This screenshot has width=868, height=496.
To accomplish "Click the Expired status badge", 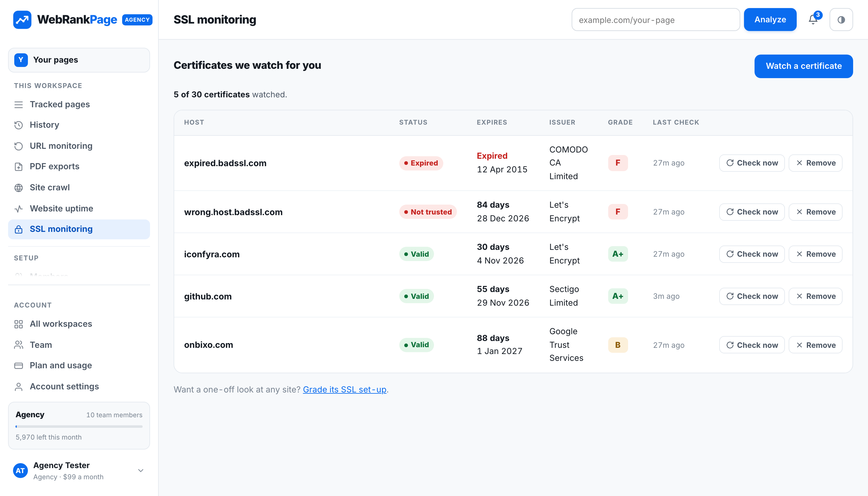I will [421, 163].
